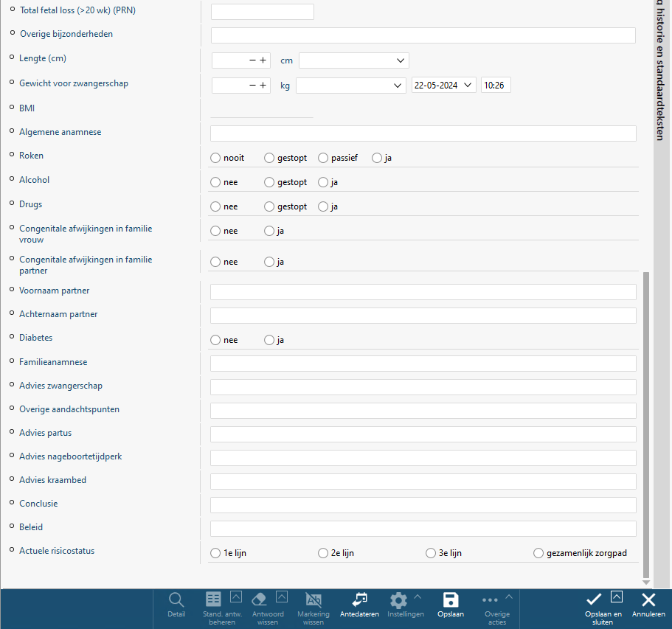This screenshot has height=629, width=672.
Task: Click Opslaan en sluiten checkmark
Action: pyautogui.click(x=594, y=600)
